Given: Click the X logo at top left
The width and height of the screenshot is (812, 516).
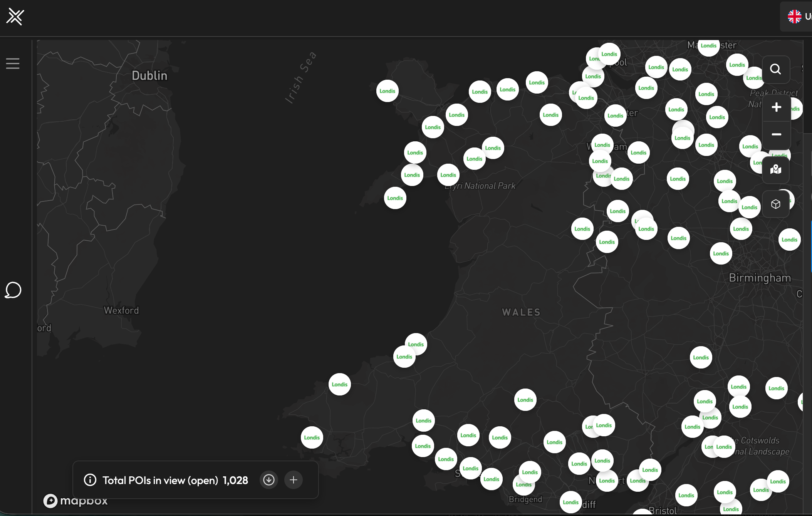Looking at the screenshot, I should click(15, 17).
